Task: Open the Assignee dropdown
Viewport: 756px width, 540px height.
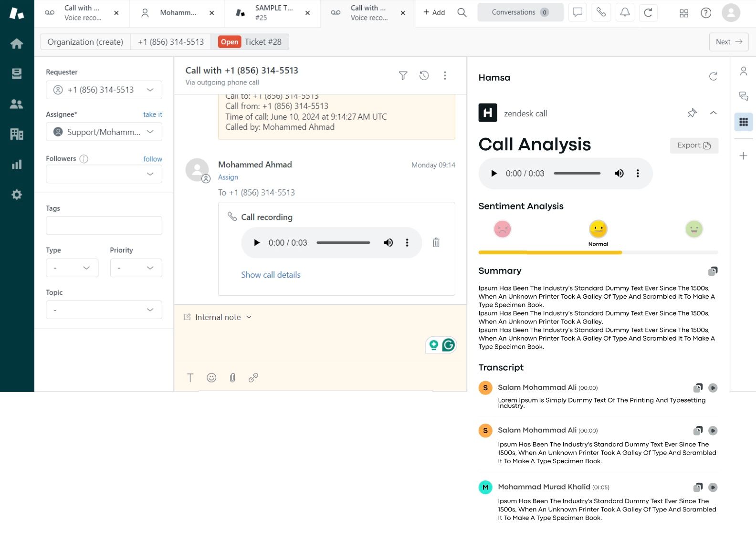Action: coord(104,132)
